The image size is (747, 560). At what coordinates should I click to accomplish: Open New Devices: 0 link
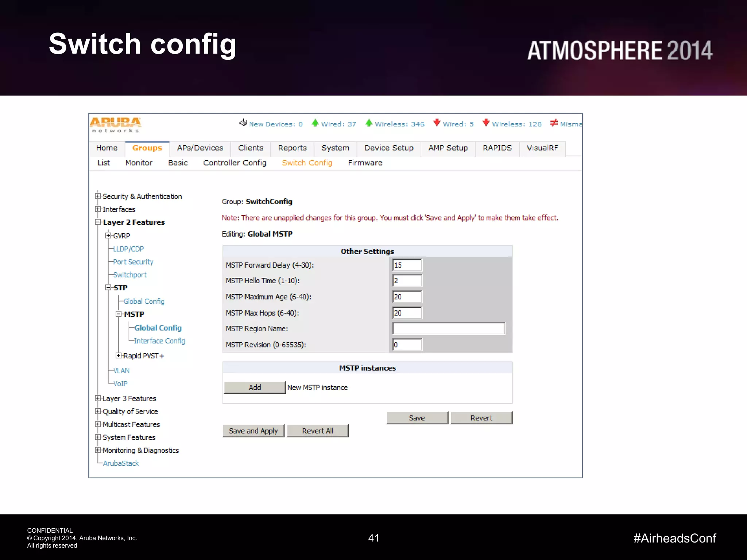tap(276, 124)
